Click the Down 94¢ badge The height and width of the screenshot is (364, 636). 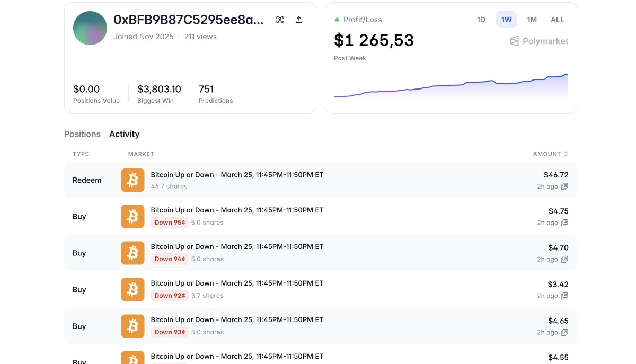coord(170,259)
